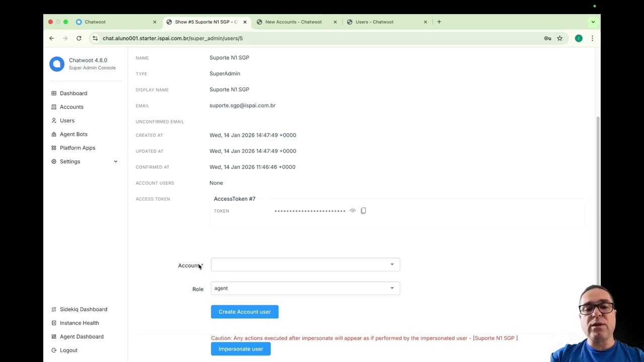Click the AccessToken #7 label

[234, 199]
